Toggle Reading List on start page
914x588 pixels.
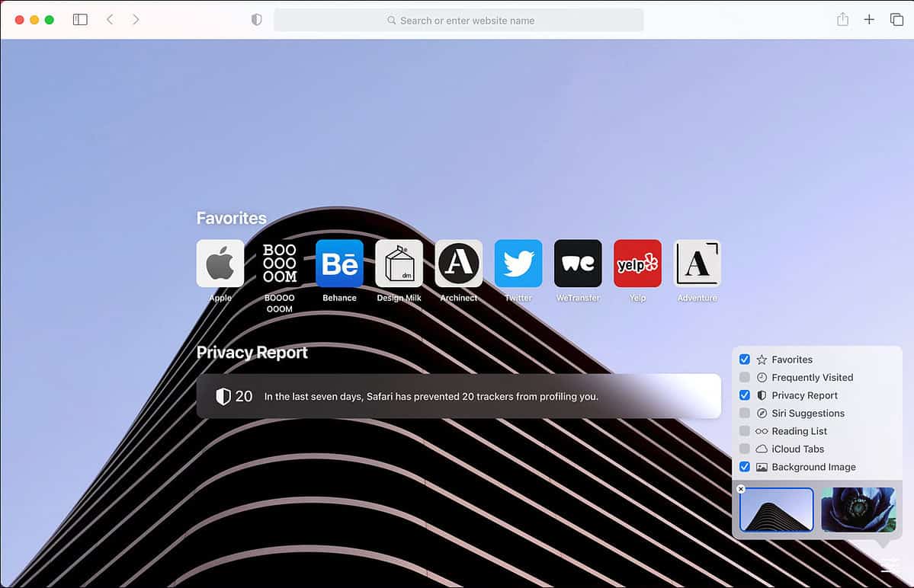coord(745,431)
